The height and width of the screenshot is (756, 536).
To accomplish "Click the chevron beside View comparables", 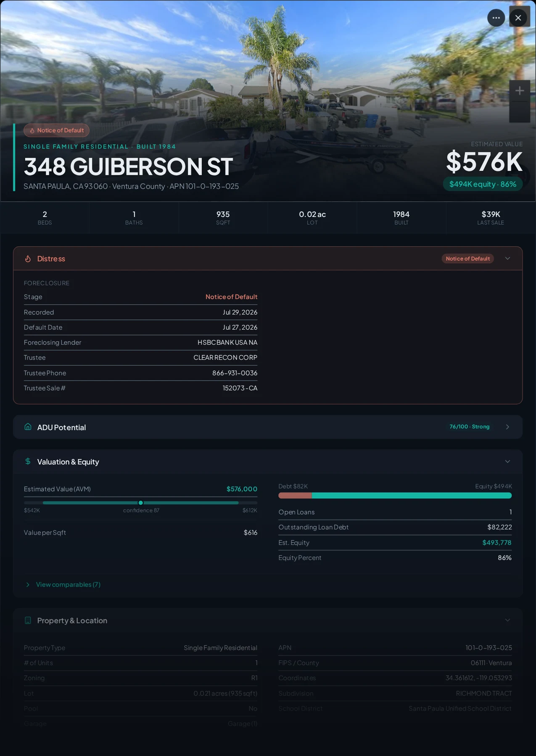I will click(28, 584).
